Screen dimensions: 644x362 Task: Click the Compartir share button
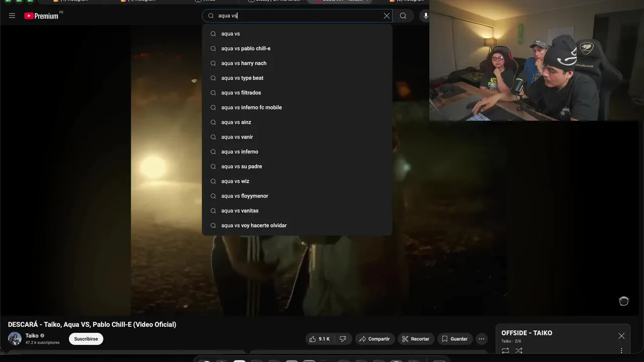tap(374, 339)
